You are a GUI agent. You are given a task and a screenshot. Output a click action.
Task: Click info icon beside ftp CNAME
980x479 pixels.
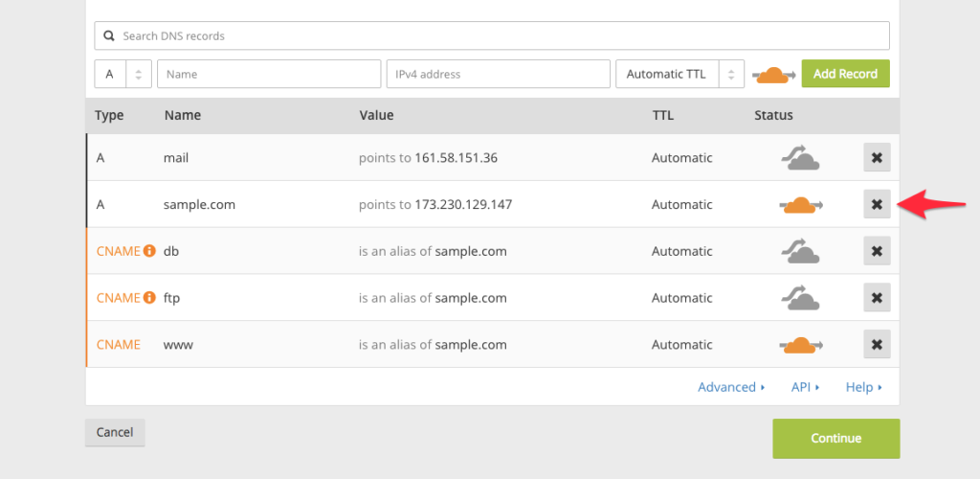pos(149,298)
